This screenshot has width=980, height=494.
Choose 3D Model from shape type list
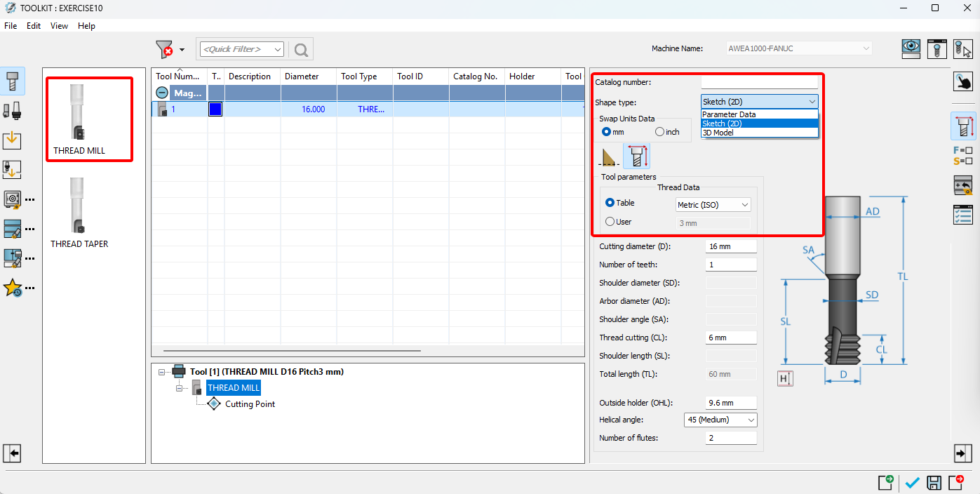[718, 133]
